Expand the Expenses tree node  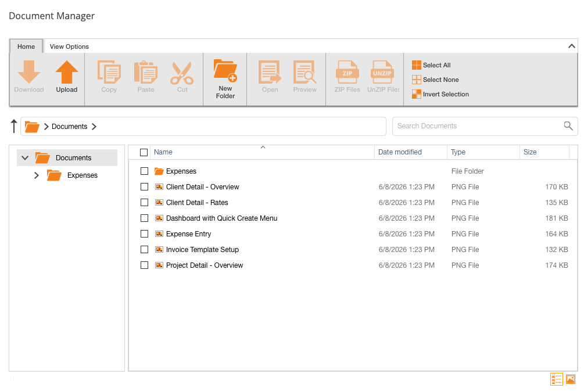coord(37,175)
